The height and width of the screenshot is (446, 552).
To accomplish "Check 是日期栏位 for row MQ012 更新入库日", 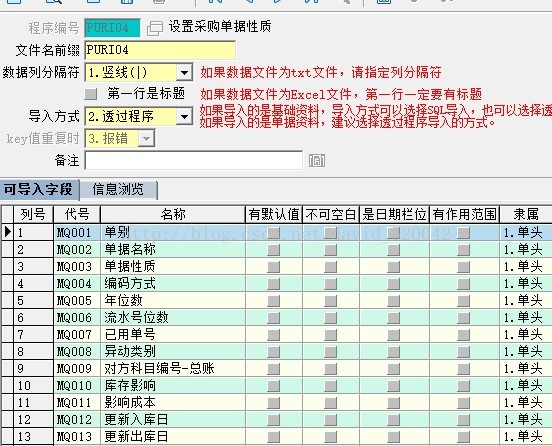I will 394,420.
